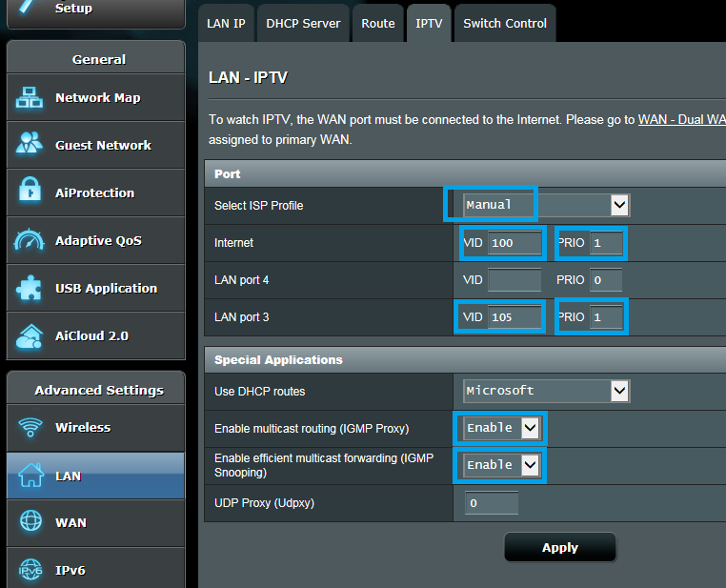Select the LAN house icon
Screen dimensions: 726x588
30,475
